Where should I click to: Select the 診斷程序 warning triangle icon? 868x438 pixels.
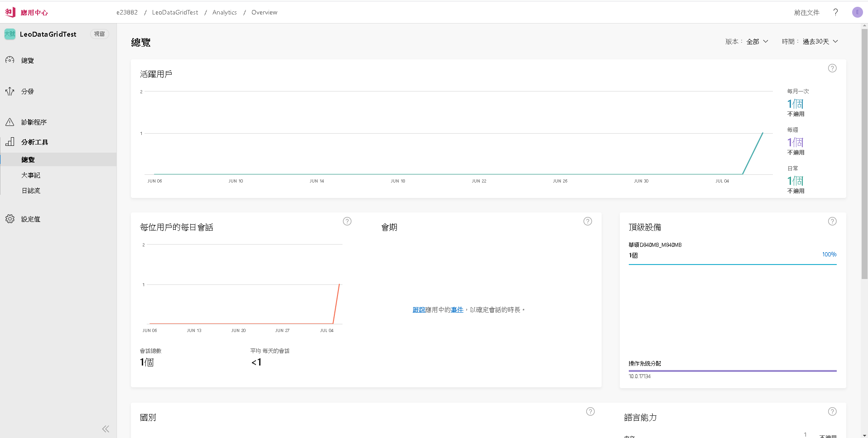pos(10,122)
